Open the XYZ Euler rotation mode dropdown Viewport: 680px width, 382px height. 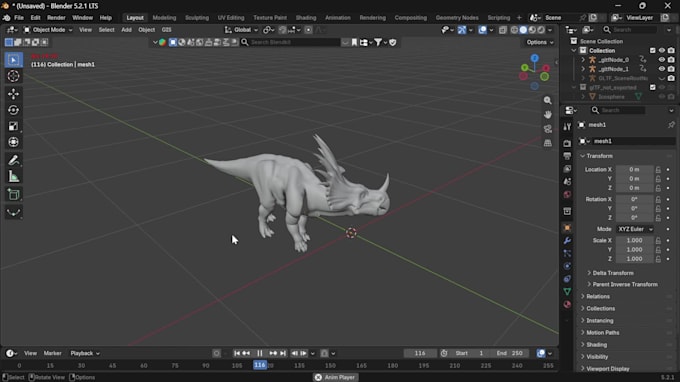635,229
